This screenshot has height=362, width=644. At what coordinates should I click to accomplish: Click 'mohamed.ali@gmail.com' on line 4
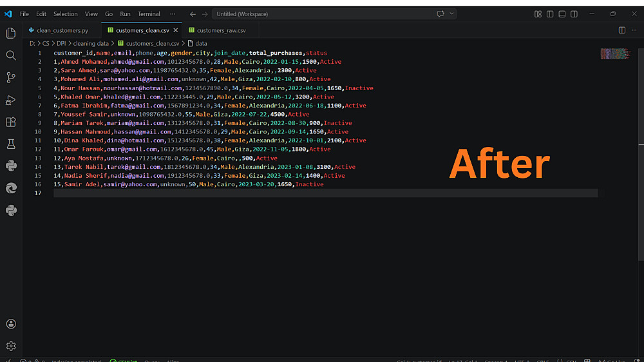(141, 79)
